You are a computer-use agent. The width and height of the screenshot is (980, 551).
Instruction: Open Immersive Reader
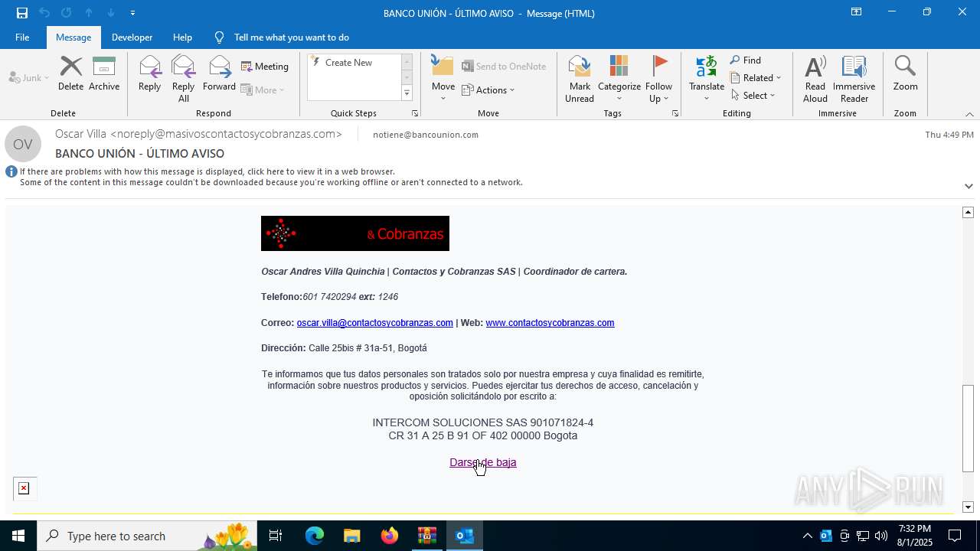tap(854, 79)
